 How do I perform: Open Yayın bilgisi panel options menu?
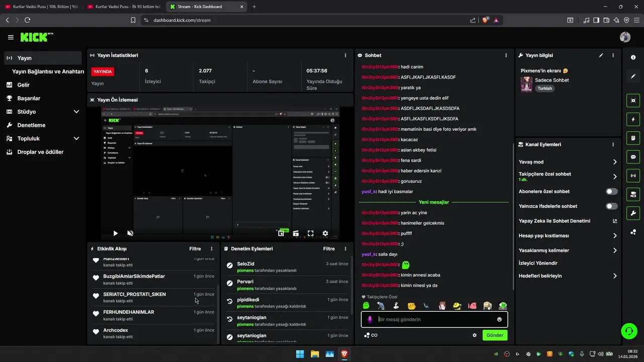coord(613,55)
